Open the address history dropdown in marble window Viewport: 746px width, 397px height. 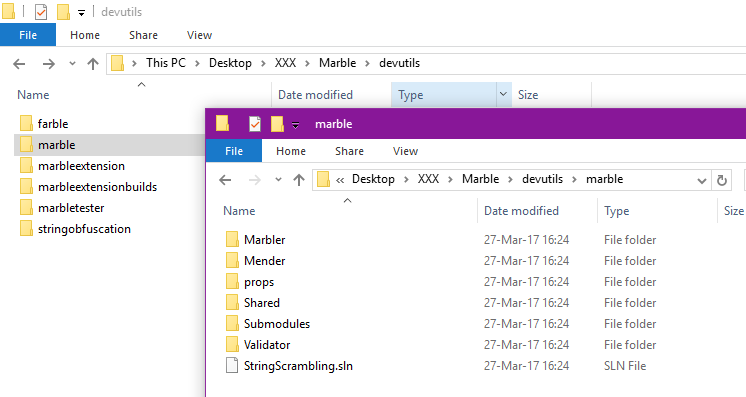[701, 180]
